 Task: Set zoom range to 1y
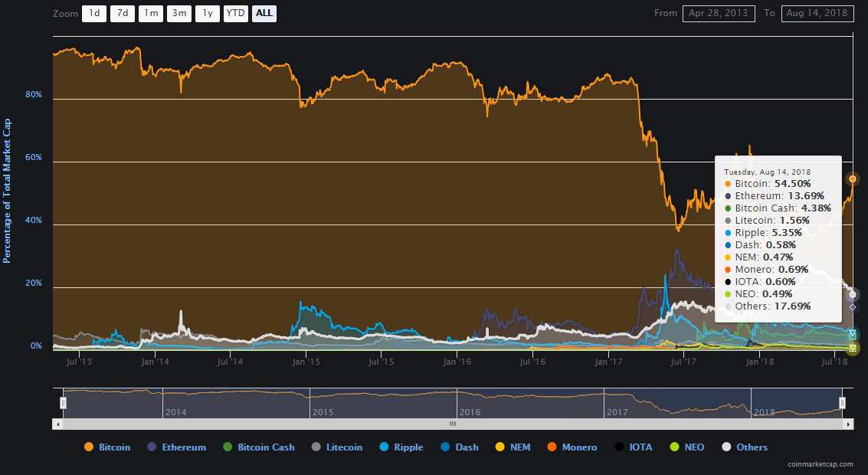tap(208, 13)
